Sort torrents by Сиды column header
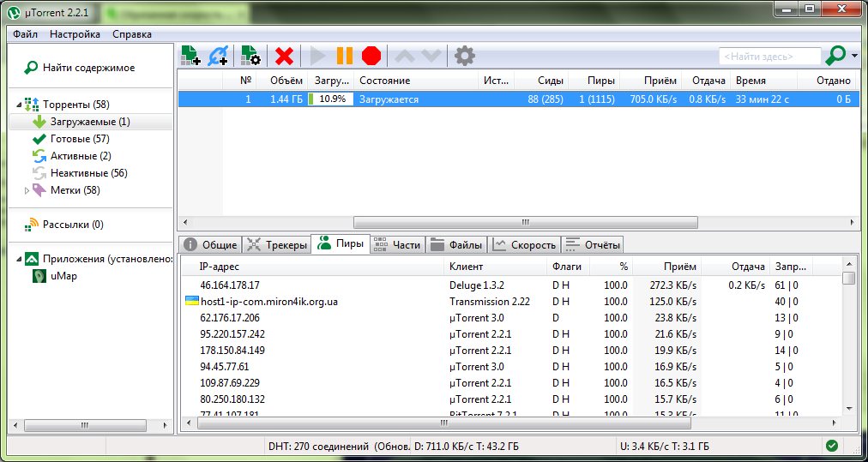Viewport: 868px width, 462px height. [541, 81]
